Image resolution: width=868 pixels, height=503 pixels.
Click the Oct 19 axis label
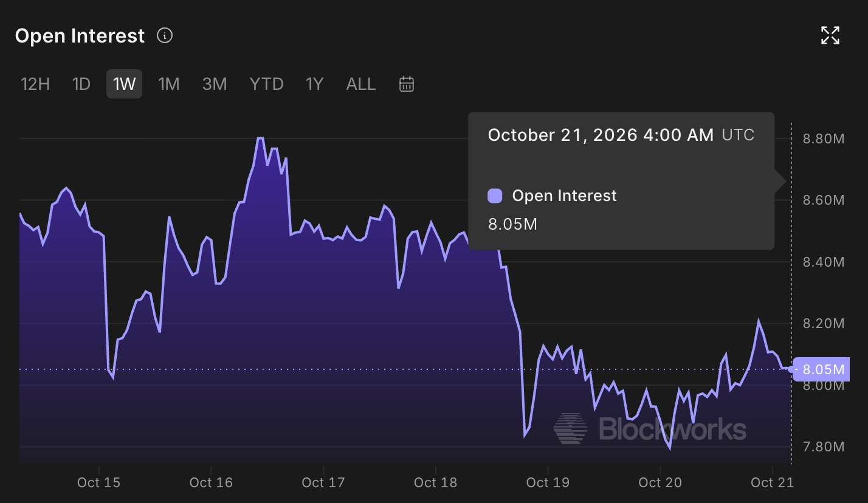pos(548,483)
